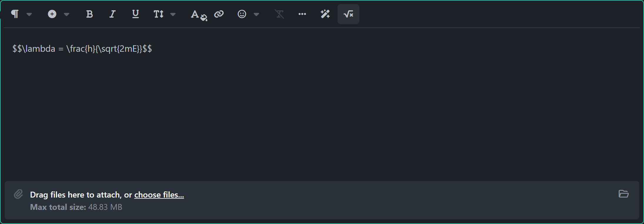This screenshot has width=644, height=224.
Task: Toggle italic formatting
Action: (x=112, y=14)
